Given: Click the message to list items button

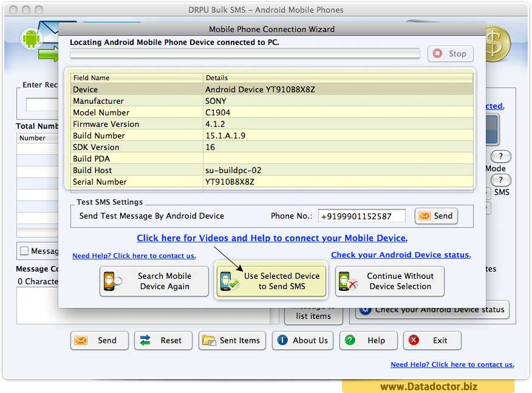Looking at the screenshot, I should coord(313,316).
